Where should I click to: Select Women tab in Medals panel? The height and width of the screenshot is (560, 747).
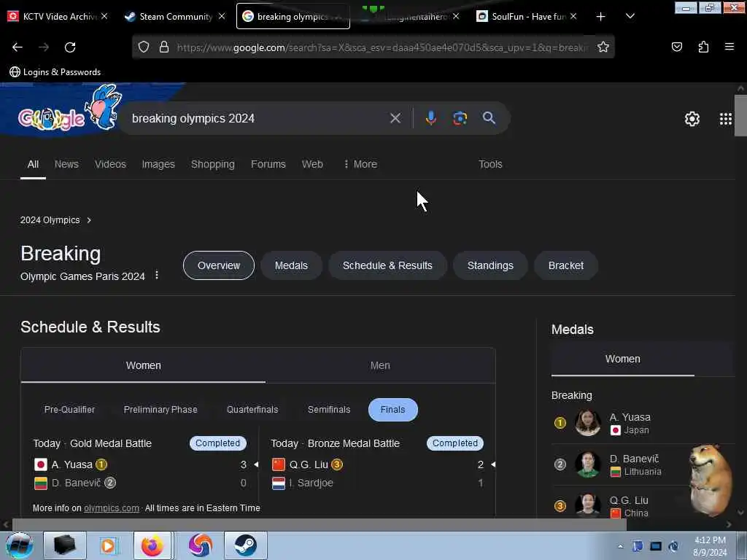(623, 359)
